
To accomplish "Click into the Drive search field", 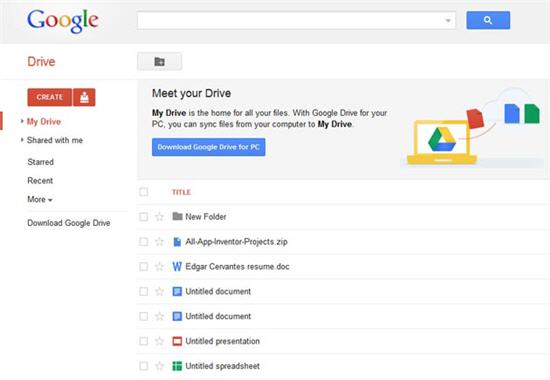I will [296, 20].
